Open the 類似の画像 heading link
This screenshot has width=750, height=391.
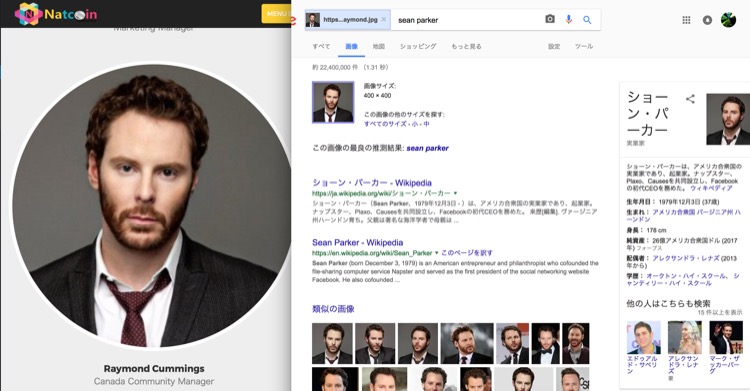(x=333, y=309)
